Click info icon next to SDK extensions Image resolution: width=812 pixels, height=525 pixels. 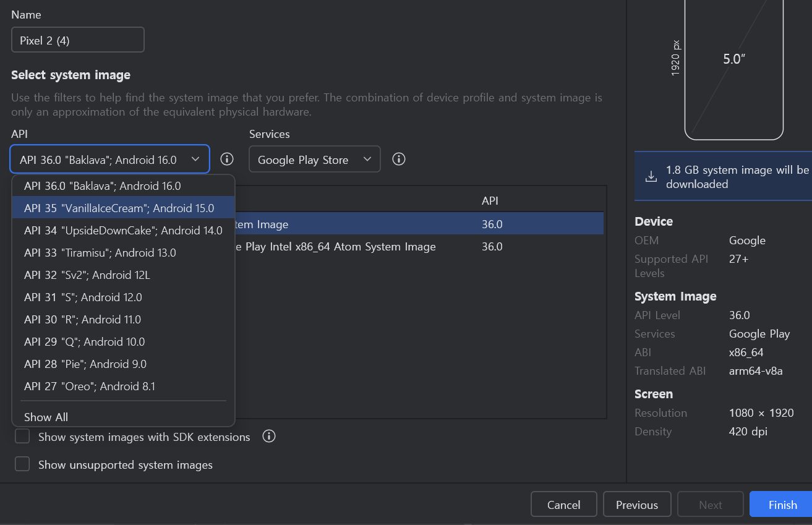click(269, 437)
